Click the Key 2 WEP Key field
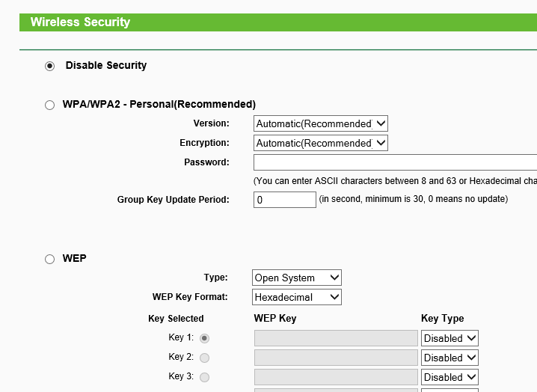Viewport: 537px width, 392px height. coord(336,358)
